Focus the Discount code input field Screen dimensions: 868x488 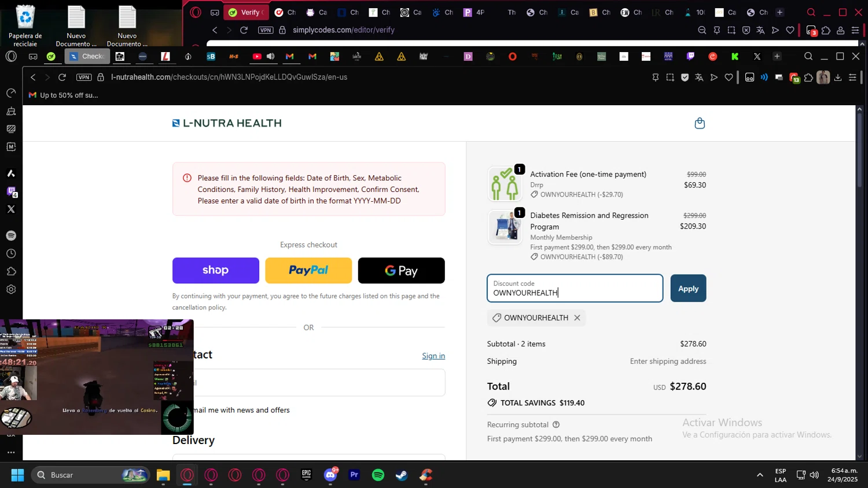[575, 289]
